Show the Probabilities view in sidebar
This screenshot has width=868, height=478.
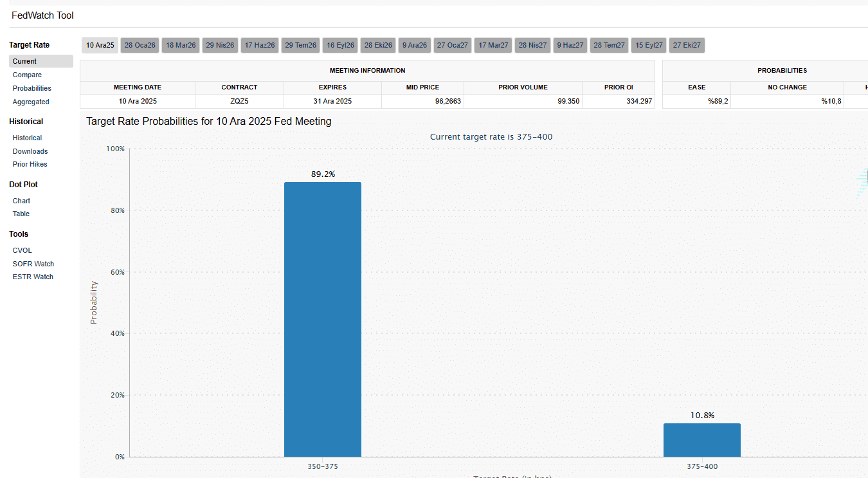[x=32, y=89]
